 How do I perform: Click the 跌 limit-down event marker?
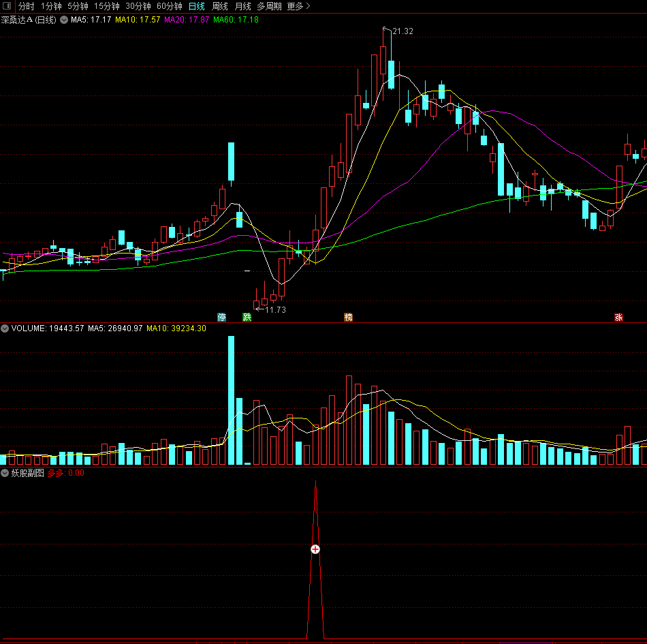pos(247,317)
